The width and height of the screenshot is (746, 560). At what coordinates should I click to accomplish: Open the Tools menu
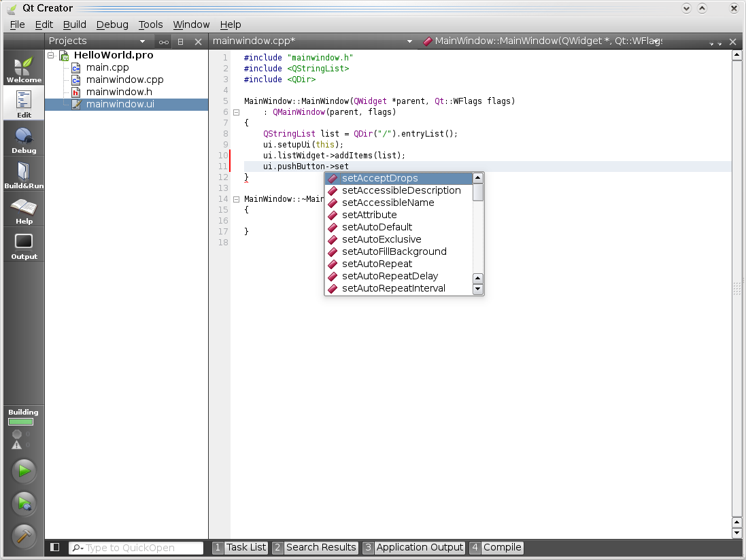pos(151,24)
